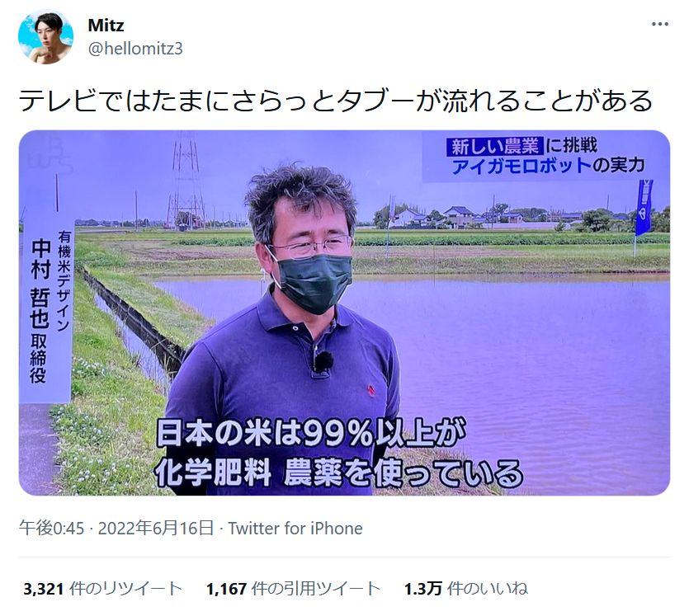689x616 pixels.
Task: Click the 新しい農業に挑戦 caption banner in image
Action: click(x=522, y=146)
